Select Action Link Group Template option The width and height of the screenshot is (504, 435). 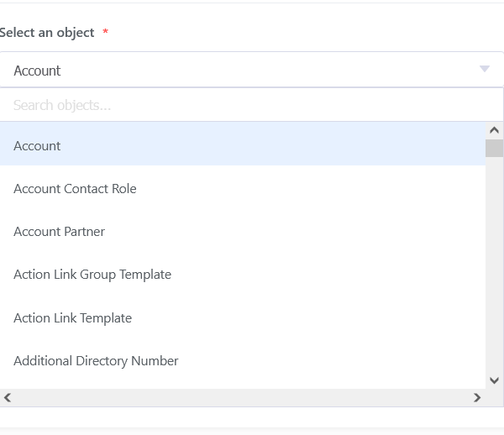pyautogui.click(x=92, y=275)
